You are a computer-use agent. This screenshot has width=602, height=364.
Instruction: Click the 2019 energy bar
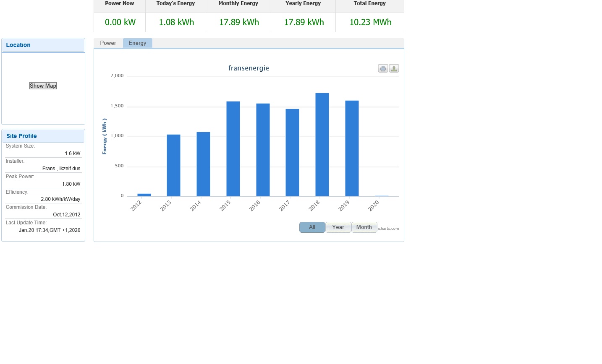pos(352,148)
